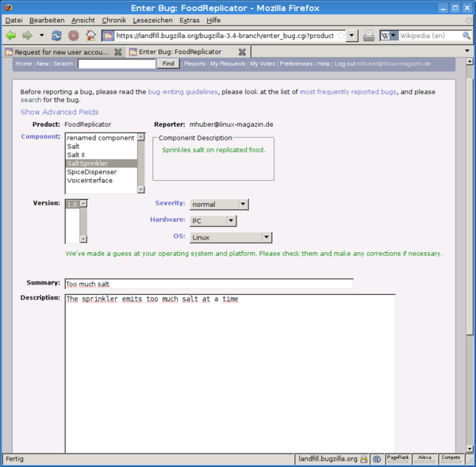476x467 pixels.
Task: Click the @ icon in the status bar
Action: 377,459
